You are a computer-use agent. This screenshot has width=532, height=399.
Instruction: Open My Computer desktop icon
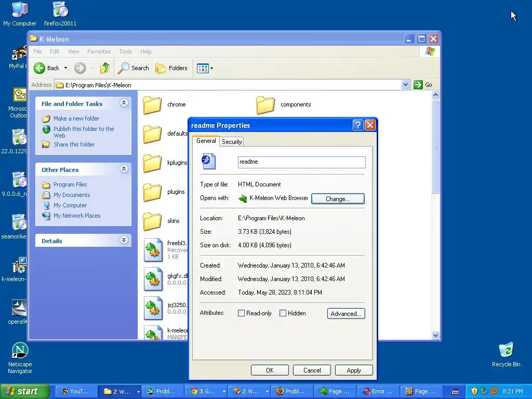20,14
